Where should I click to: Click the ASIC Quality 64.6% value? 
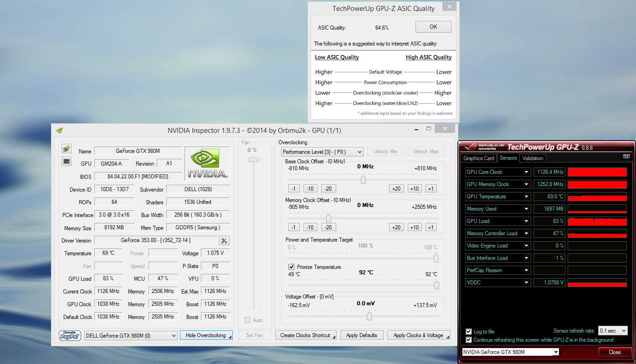pos(382,28)
